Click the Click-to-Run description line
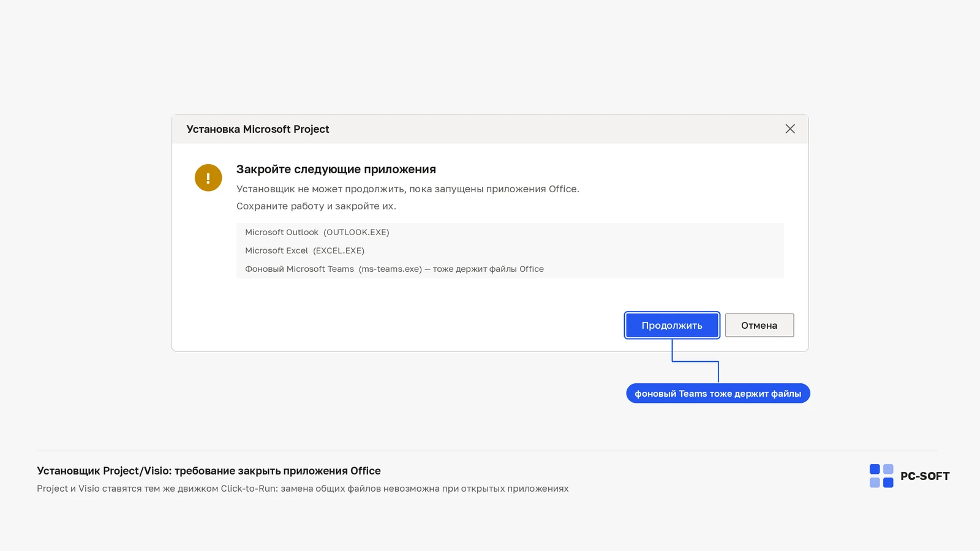 pyautogui.click(x=303, y=489)
